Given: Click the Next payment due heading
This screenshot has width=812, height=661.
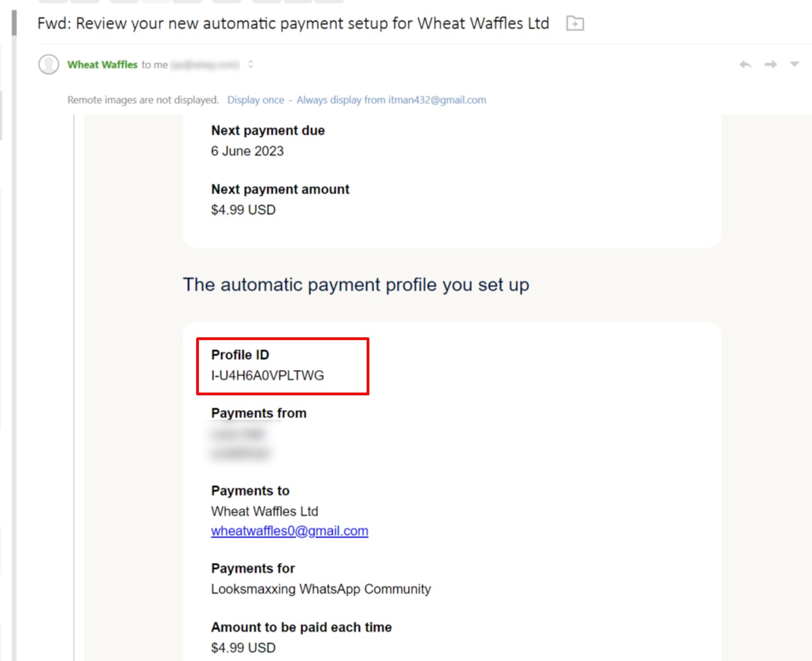Looking at the screenshot, I should 268,131.
